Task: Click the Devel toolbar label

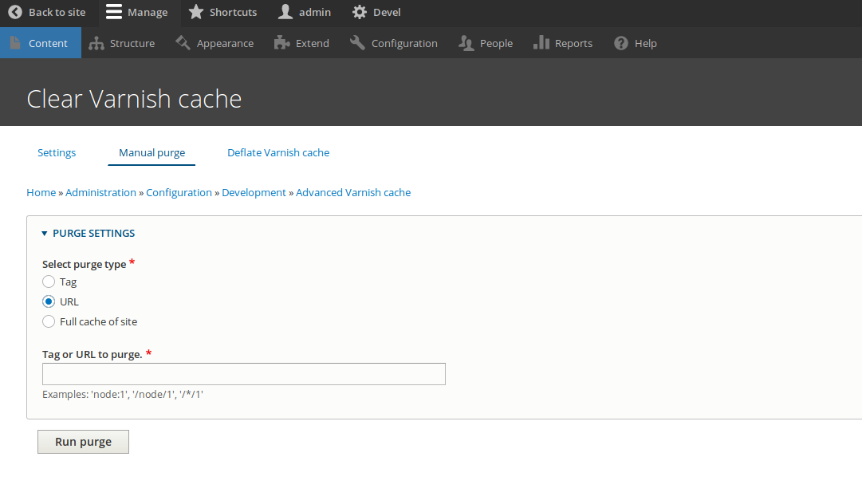Action: (x=387, y=12)
